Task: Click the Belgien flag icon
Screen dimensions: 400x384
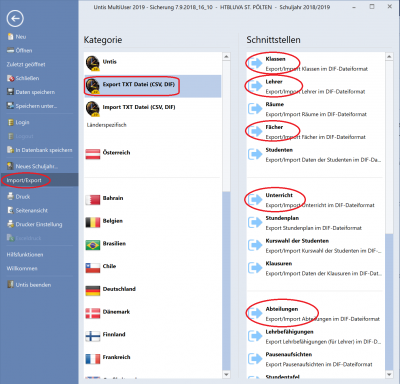Action: 93,222
